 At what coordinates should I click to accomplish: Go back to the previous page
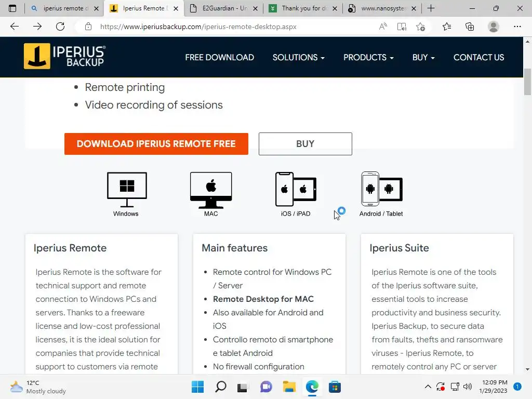(15, 26)
